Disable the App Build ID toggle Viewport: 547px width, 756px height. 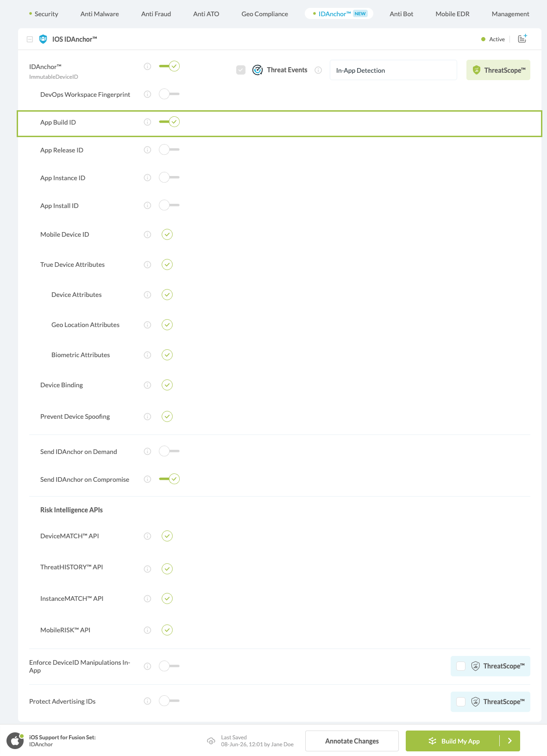[169, 122]
